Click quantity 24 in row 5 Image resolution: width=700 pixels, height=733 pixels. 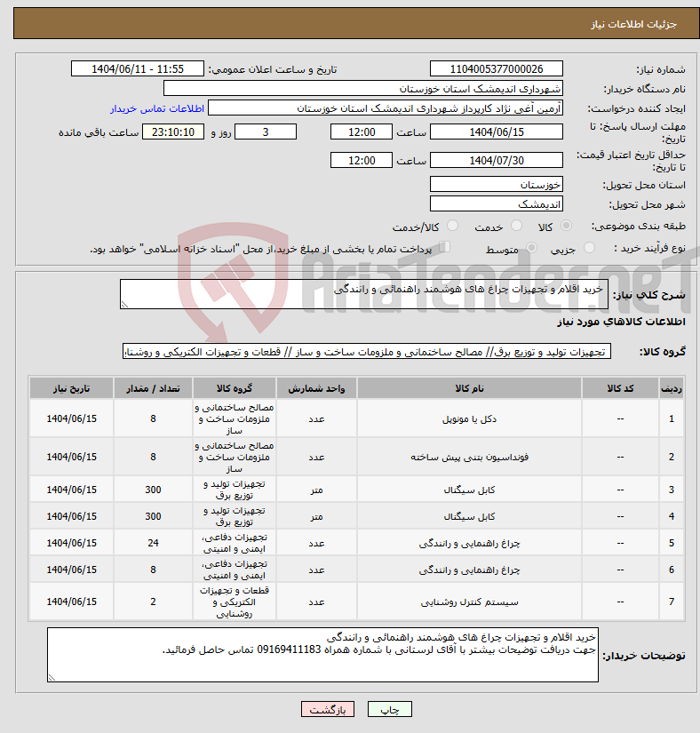tap(153, 543)
